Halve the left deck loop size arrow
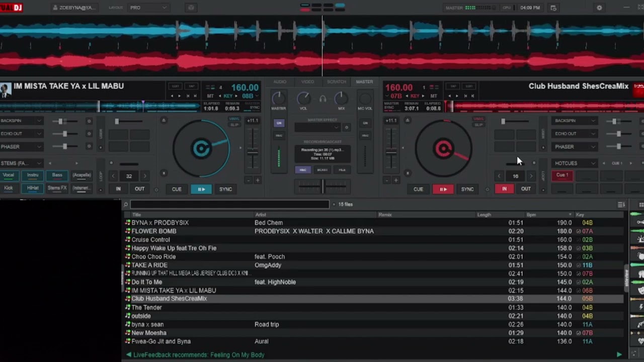 click(113, 176)
